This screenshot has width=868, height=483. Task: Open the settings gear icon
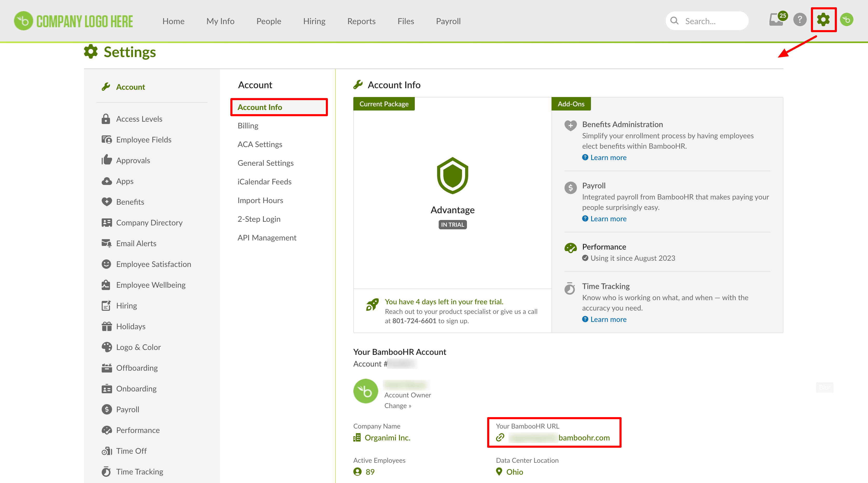pos(823,19)
